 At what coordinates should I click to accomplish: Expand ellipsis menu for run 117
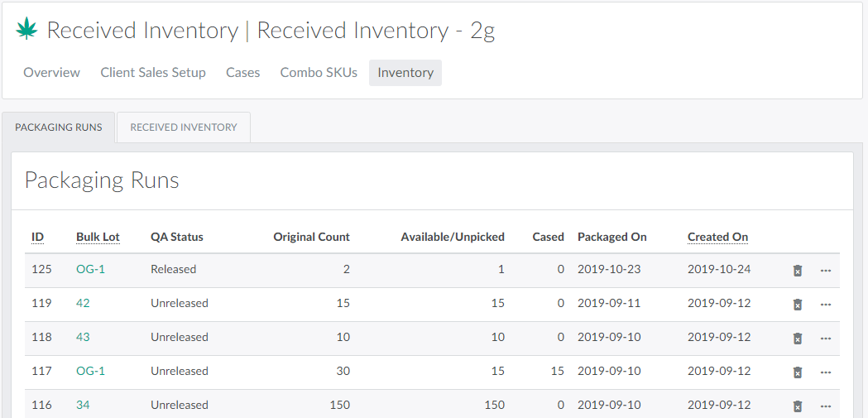pyautogui.click(x=826, y=372)
